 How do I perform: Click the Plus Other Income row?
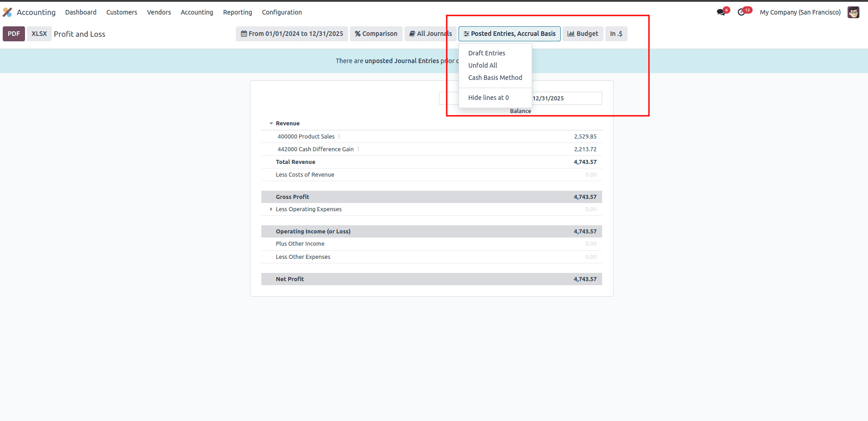pyautogui.click(x=432, y=244)
